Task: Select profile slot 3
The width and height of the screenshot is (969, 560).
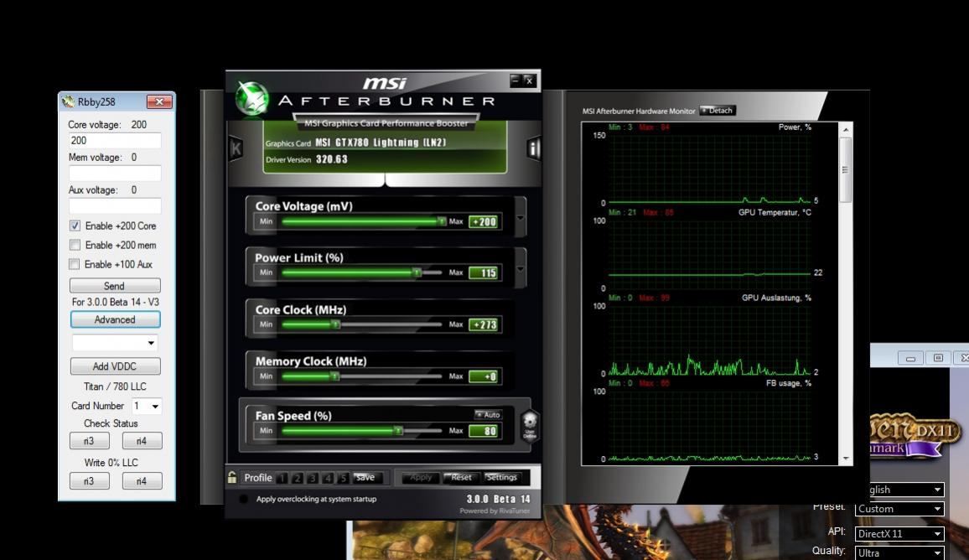Action: click(313, 478)
